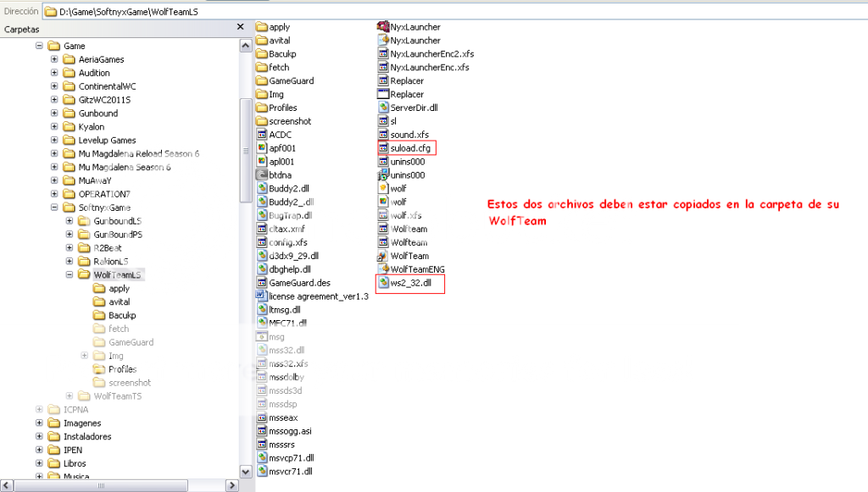Open the suload.cfg file icon
Image resolution: width=868 pixels, height=492 pixels.
383,148
